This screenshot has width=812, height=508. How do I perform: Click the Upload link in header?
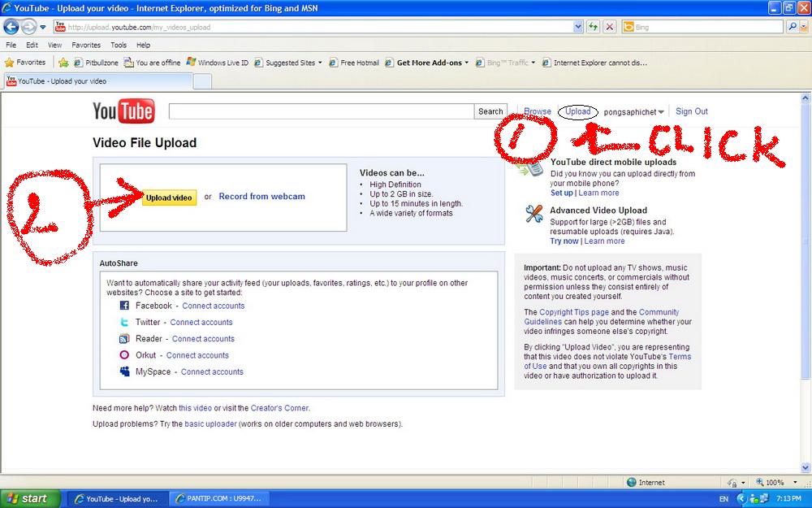[577, 111]
